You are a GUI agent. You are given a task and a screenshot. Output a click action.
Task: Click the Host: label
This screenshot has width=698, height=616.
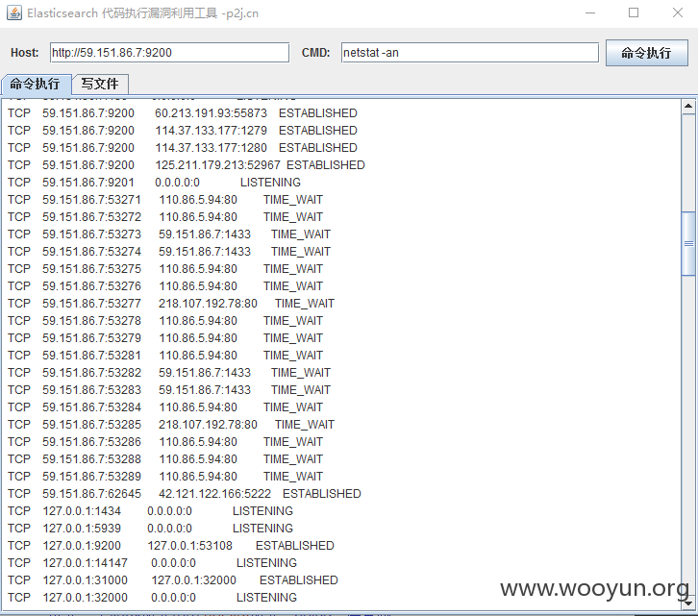(x=24, y=53)
